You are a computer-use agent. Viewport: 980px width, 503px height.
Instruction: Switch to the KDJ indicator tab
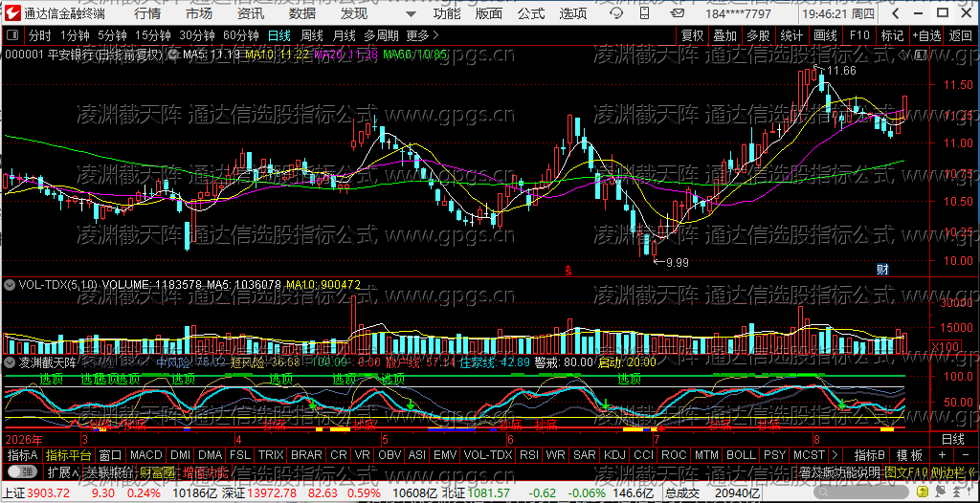click(x=615, y=455)
